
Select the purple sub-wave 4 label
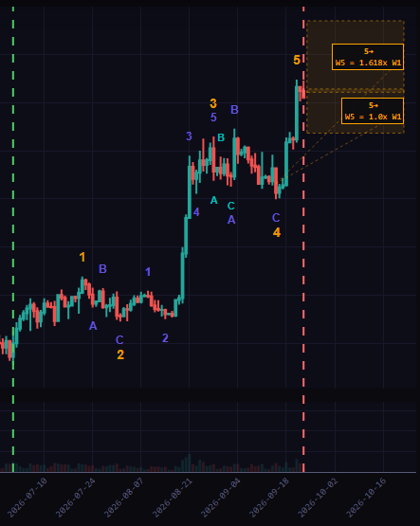(196, 211)
